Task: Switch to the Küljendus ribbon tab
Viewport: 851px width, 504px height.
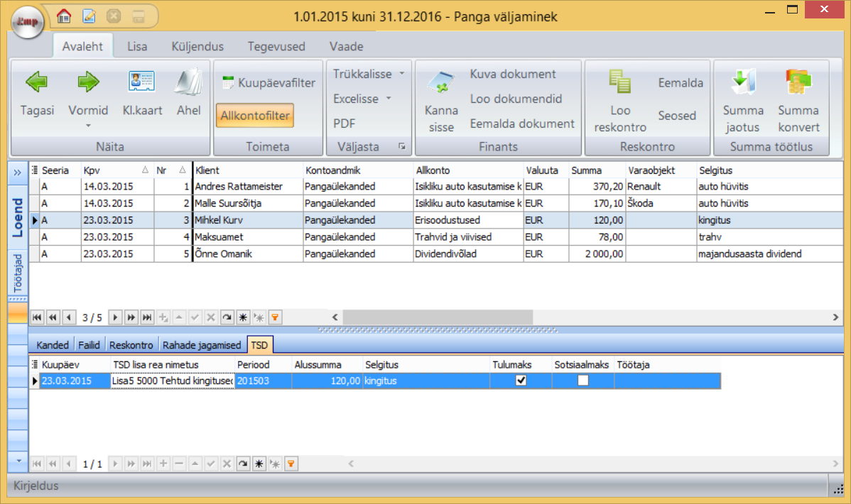Action: (197, 46)
